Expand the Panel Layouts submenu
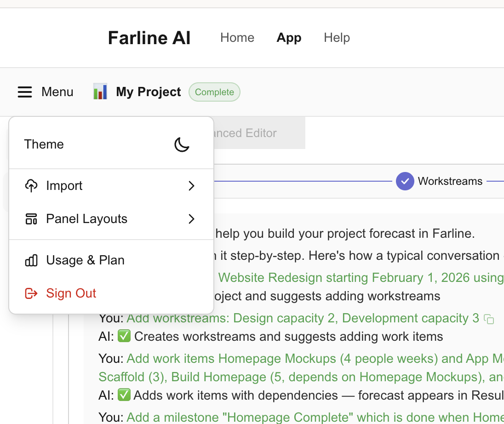The width and height of the screenshot is (504, 424). 191,219
